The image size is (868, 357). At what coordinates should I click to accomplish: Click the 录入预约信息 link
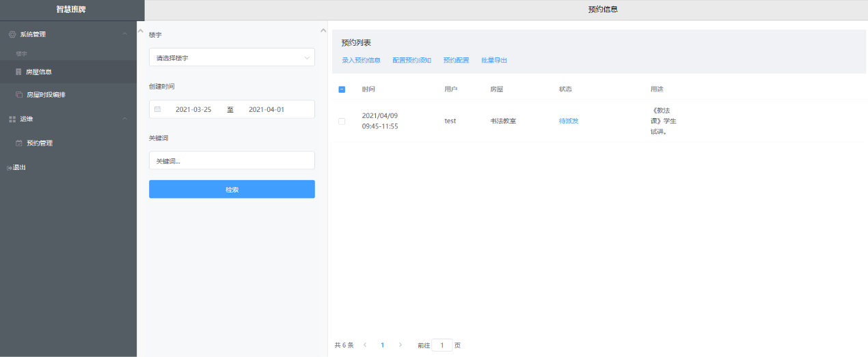tap(362, 60)
